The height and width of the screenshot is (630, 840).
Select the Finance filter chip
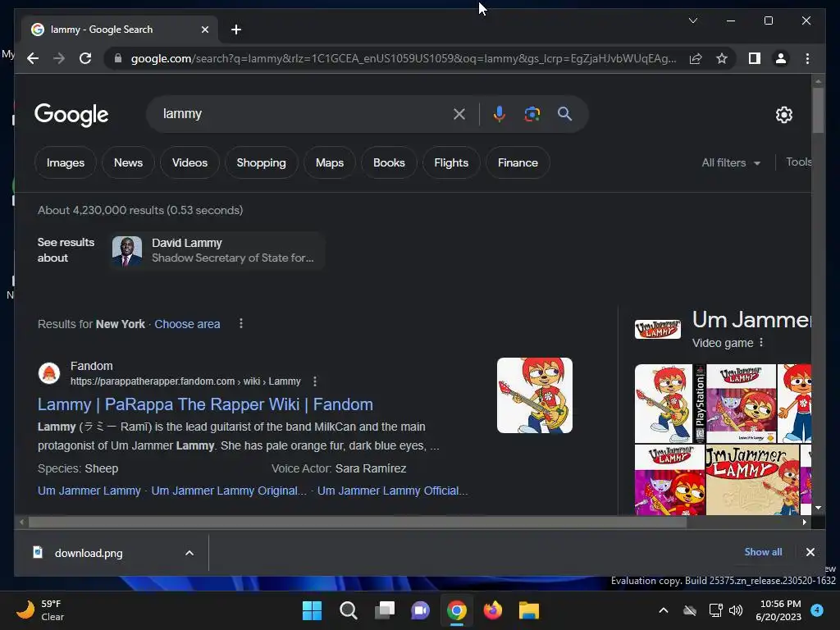(518, 162)
